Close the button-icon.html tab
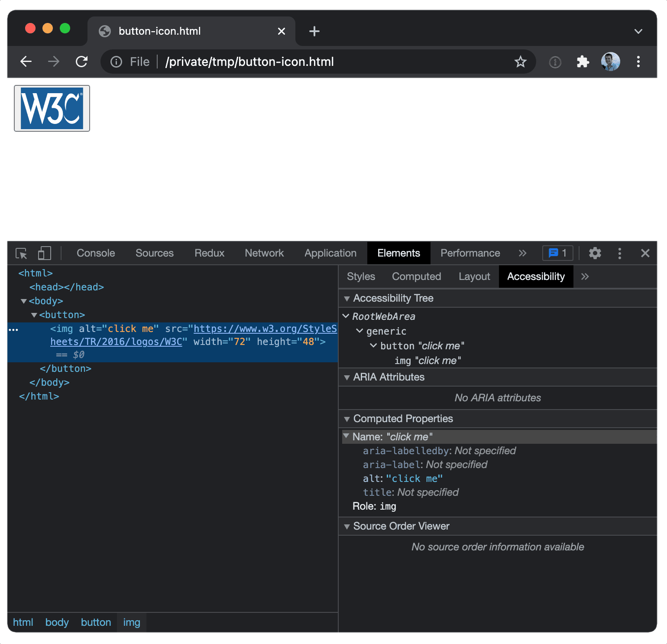Screen dimensions: 667x644 (282, 31)
